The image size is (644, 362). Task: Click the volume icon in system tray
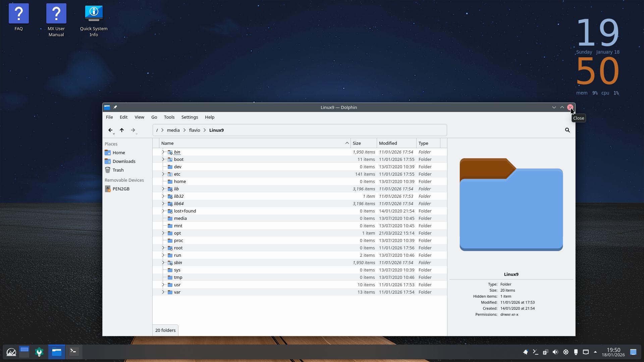point(555,352)
